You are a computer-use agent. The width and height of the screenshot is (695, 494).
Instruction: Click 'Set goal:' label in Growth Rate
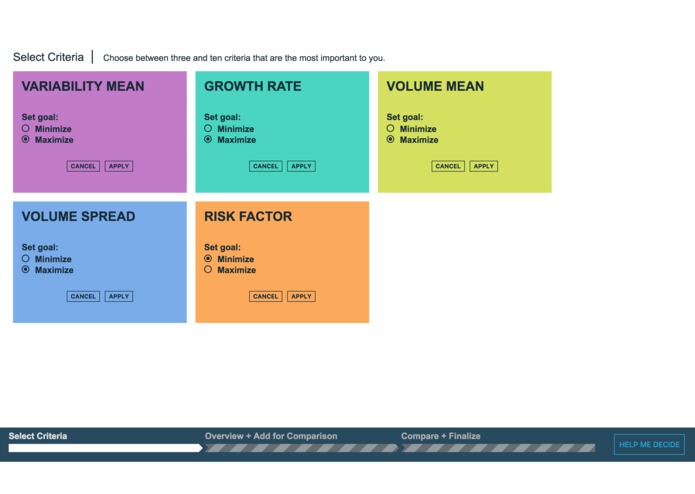[x=222, y=117]
